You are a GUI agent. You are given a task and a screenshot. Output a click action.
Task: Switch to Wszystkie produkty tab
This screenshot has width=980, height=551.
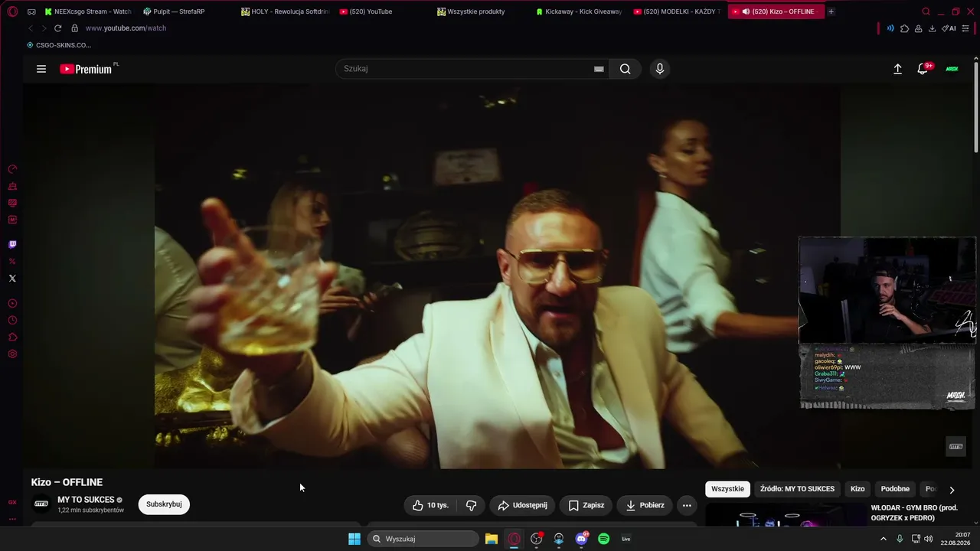(x=481, y=11)
